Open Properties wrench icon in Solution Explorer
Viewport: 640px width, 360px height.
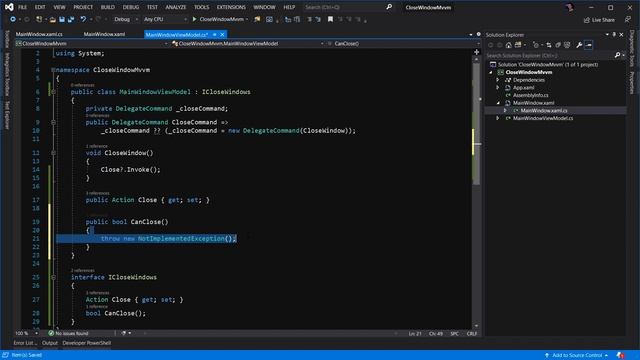tap(579, 45)
